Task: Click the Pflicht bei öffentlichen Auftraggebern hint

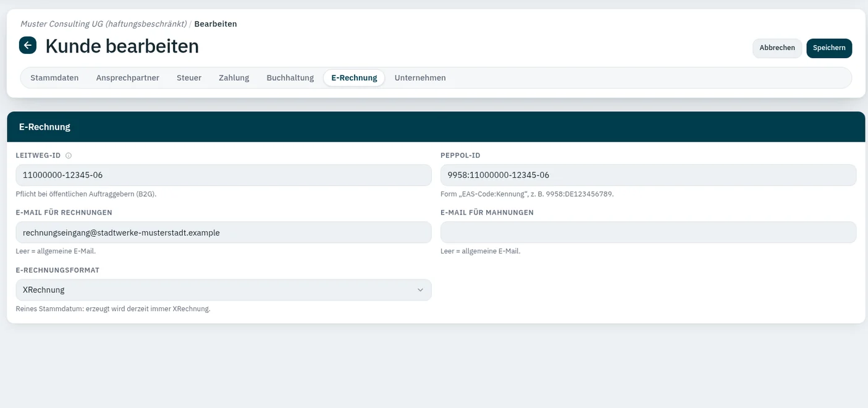Action: pyautogui.click(x=86, y=194)
